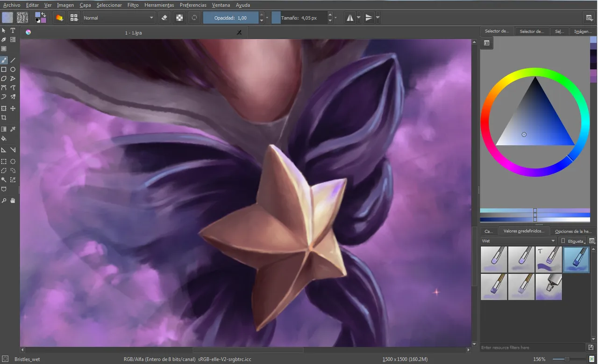The width and height of the screenshot is (598, 364).
Task: Select the Multibrush tool
Action: point(13,97)
